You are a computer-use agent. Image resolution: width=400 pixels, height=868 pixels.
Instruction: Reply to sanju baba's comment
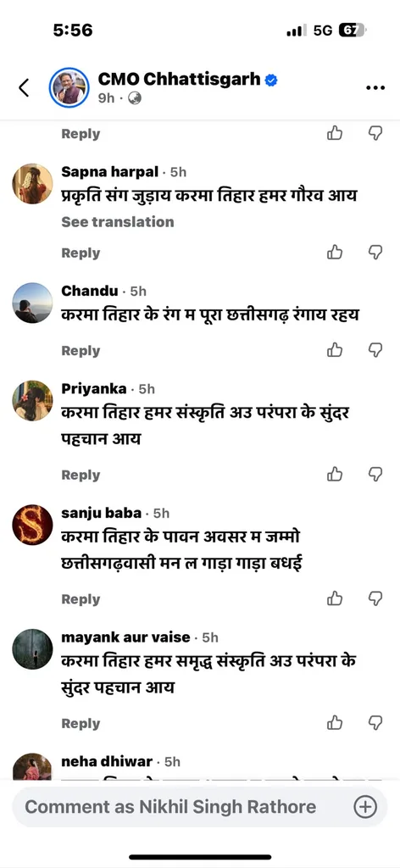[x=81, y=599]
